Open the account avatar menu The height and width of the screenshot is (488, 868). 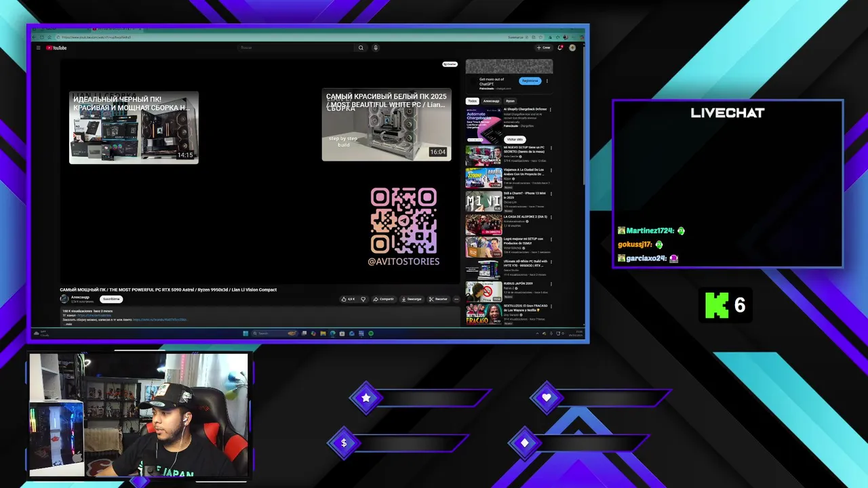point(572,48)
